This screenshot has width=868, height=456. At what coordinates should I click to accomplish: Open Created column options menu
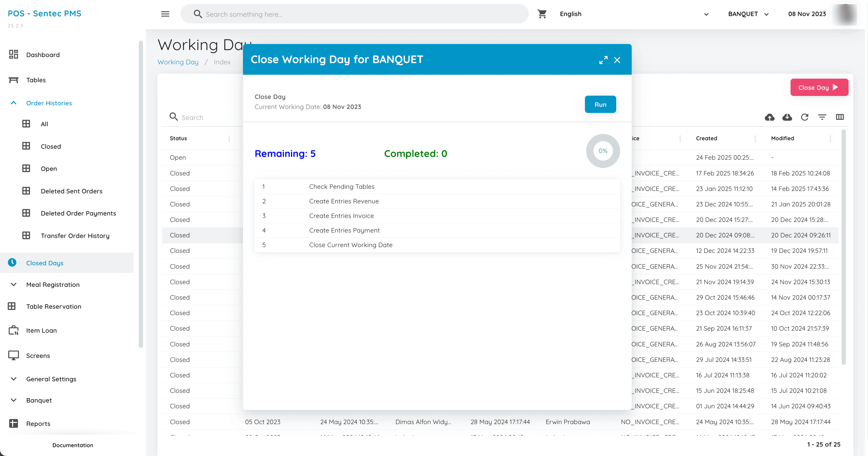[755, 138]
